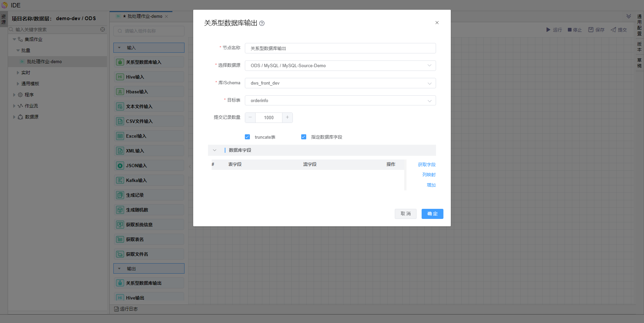Uncheck the truncate表 checkbox
Screen dimensions: 644x323
click(x=248, y=137)
